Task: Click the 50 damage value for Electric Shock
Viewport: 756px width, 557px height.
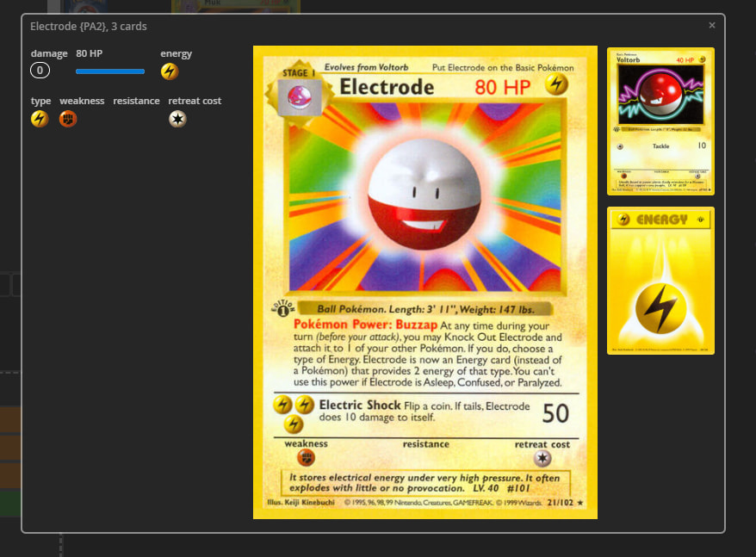Action: [x=555, y=413]
